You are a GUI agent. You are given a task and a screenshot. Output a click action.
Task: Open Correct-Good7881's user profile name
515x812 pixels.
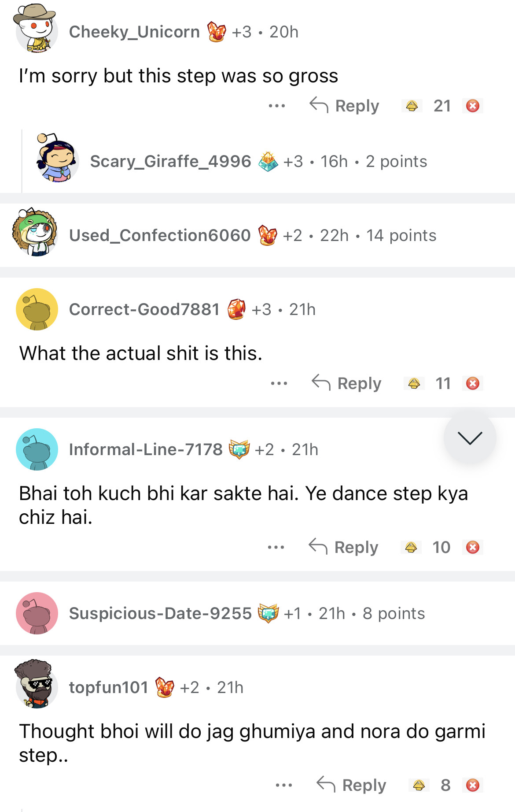[144, 309]
